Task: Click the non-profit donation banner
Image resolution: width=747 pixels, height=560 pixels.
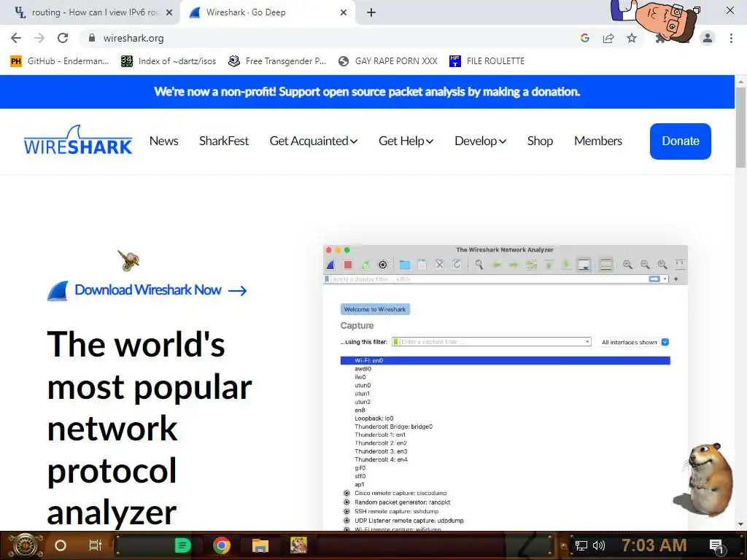Action: point(367,91)
